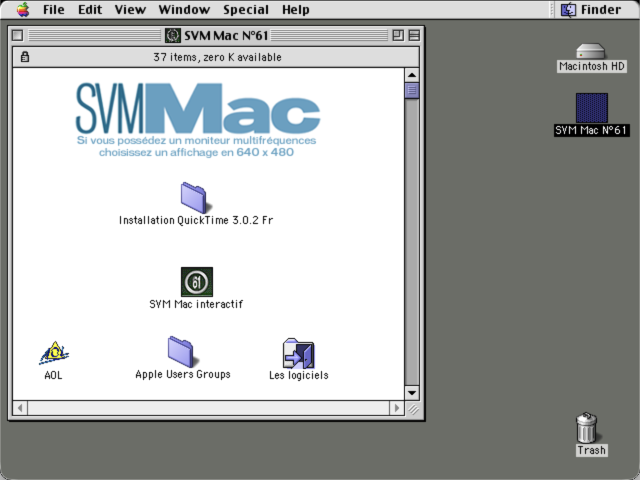Screen dimensions: 640x480
Task: Click the 'Macintosh HD' desktop label
Action: [591, 66]
